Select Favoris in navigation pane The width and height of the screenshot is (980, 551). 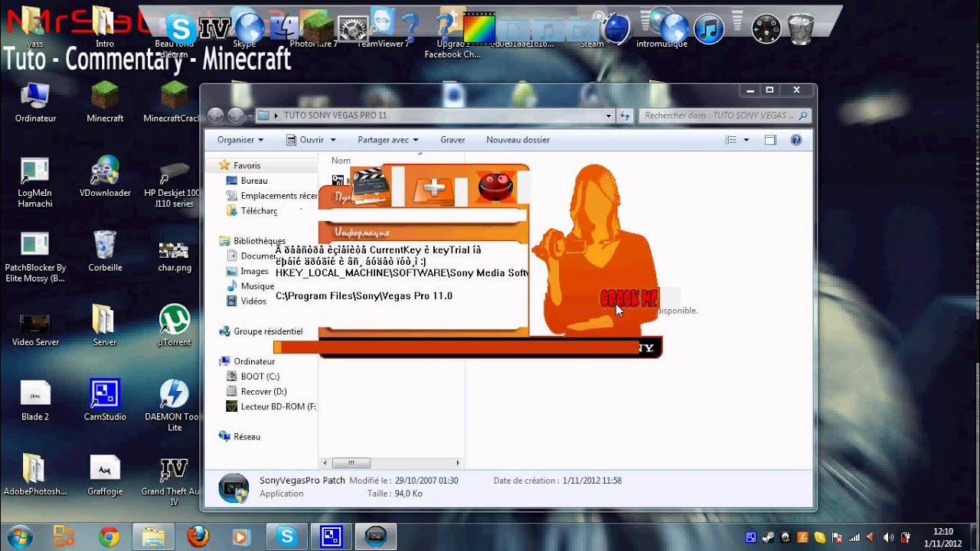[x=247, y=165]
